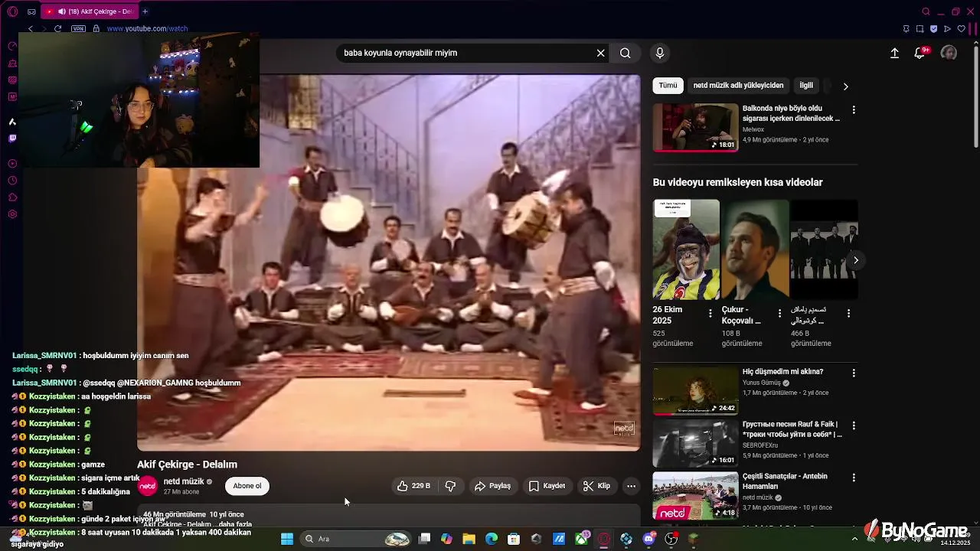Open more actions three-dot menu below video
This screenshot has height=551, width=980.
(x=631, y=486)
